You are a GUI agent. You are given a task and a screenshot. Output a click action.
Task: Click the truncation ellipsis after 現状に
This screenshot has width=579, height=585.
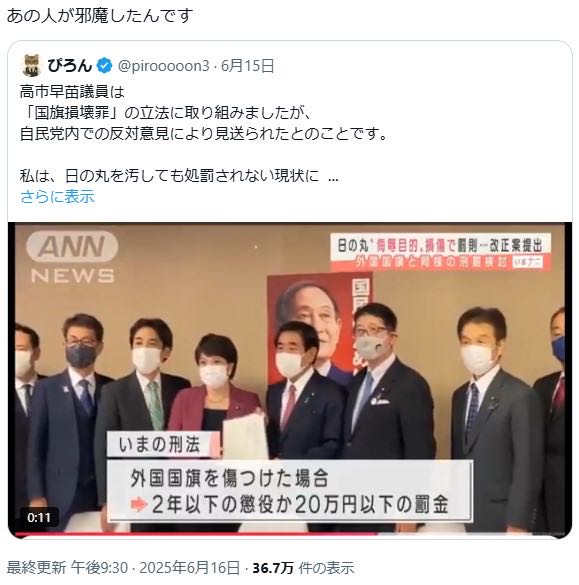tap(333, 176)
